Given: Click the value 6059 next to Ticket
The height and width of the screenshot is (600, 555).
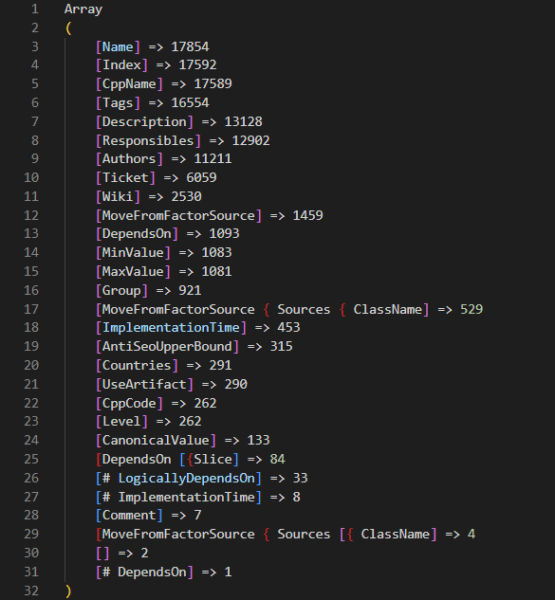Looking at the screenshot, I should (x=201, y=178).
